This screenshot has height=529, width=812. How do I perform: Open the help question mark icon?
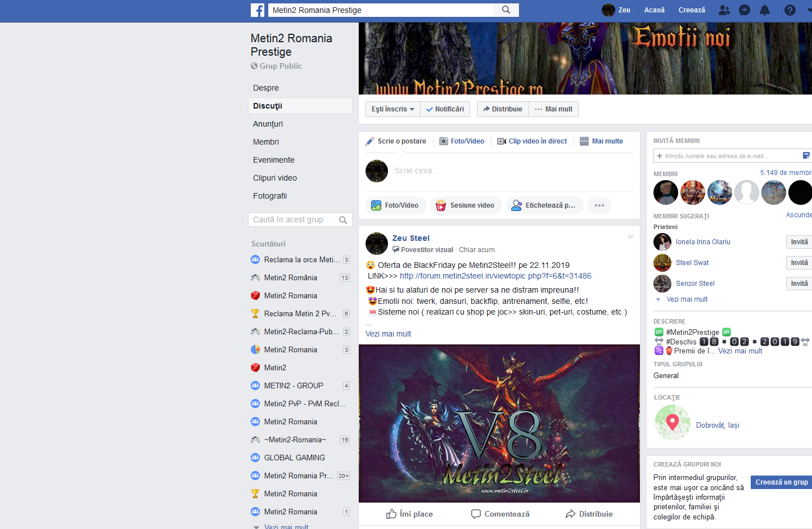click(790, 10)
